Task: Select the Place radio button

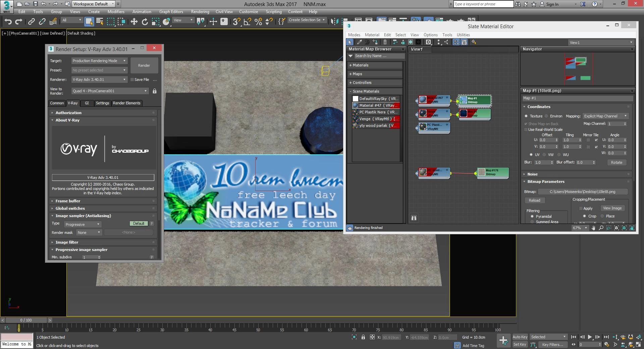Action: click(x=602, y=216)
